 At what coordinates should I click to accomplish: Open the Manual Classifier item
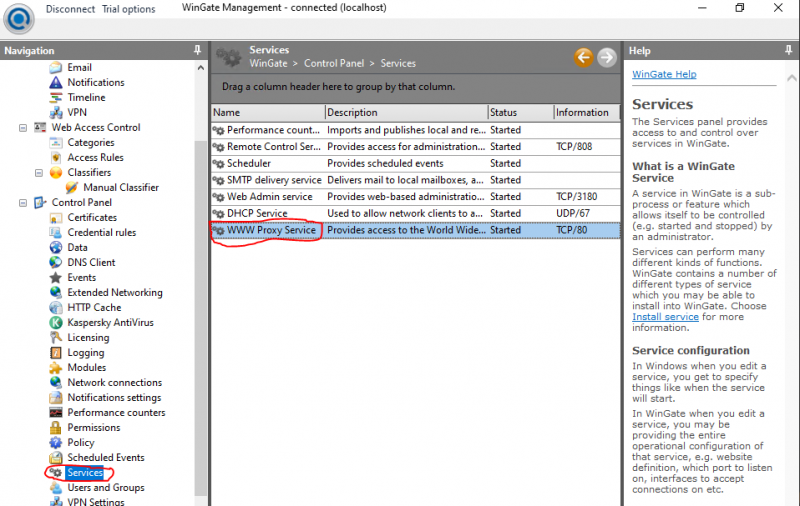[x=120, y=188]
